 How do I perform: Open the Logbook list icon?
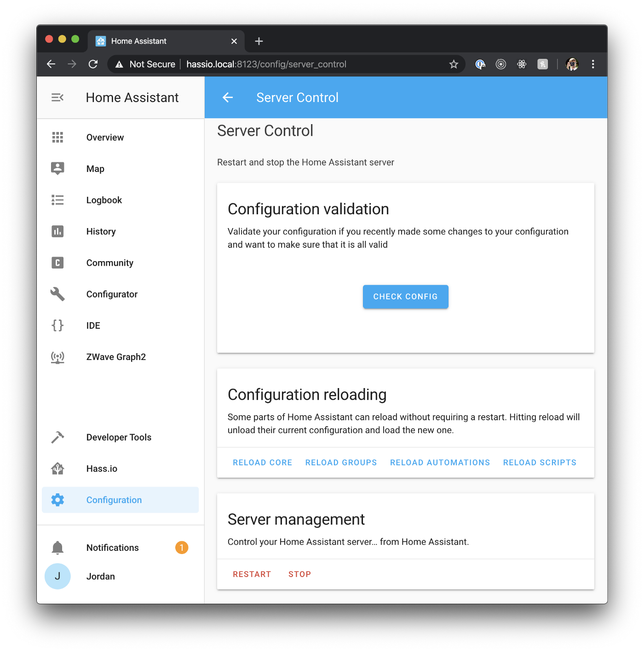(57, 200)
